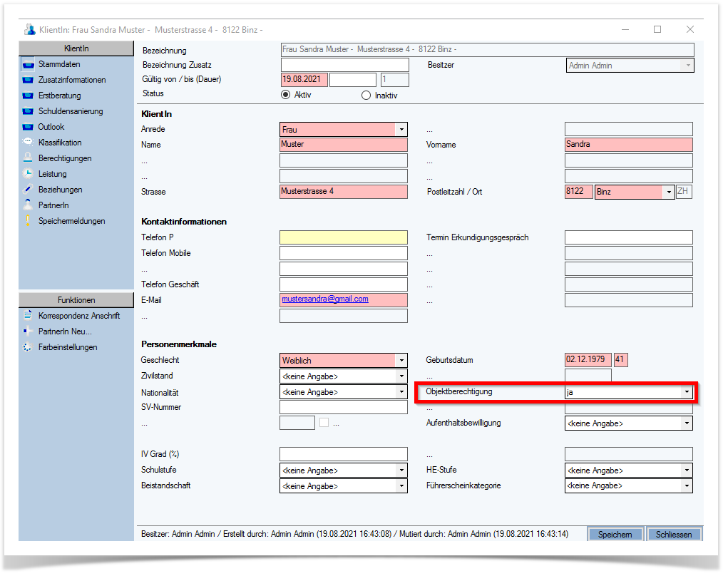728x576 pixels.
Task: Expand the HE-Stufe dropdown
Action: pos(687,470)
